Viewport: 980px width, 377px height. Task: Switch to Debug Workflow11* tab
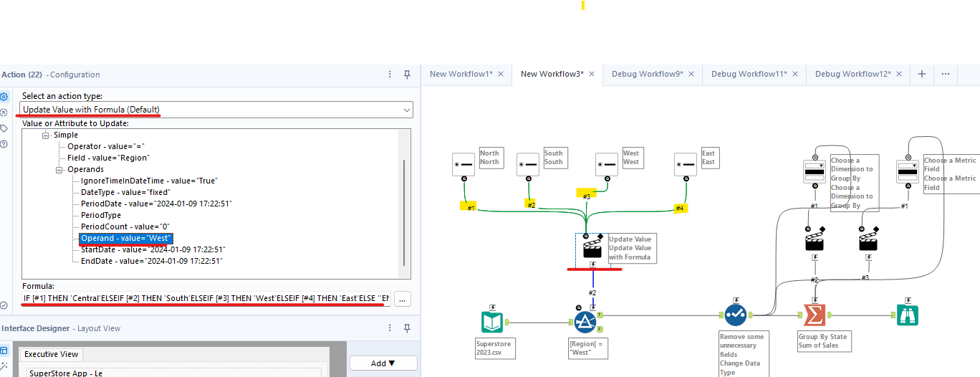tap(749, 74)
